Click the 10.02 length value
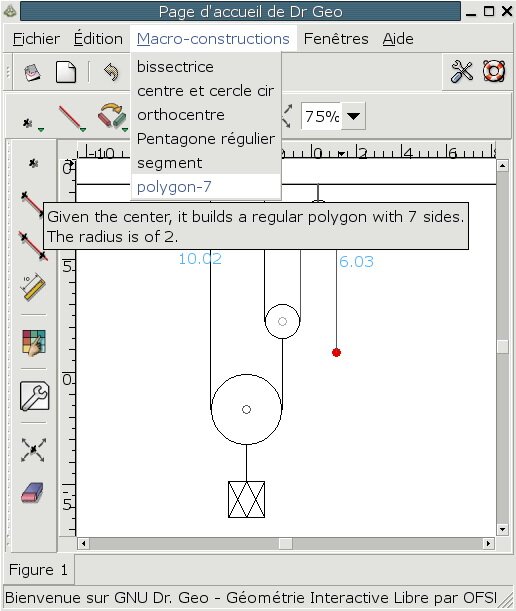The width and height of the screenshot is (516, 611). click(200, 259)
